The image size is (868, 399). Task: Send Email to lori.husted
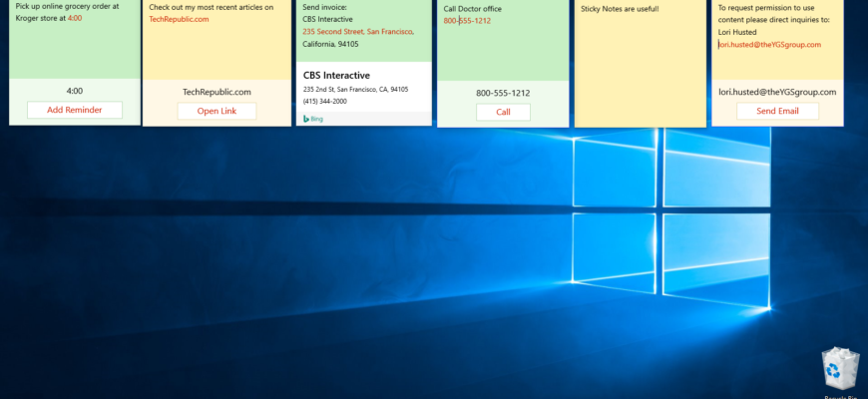[x=777, y=111]
